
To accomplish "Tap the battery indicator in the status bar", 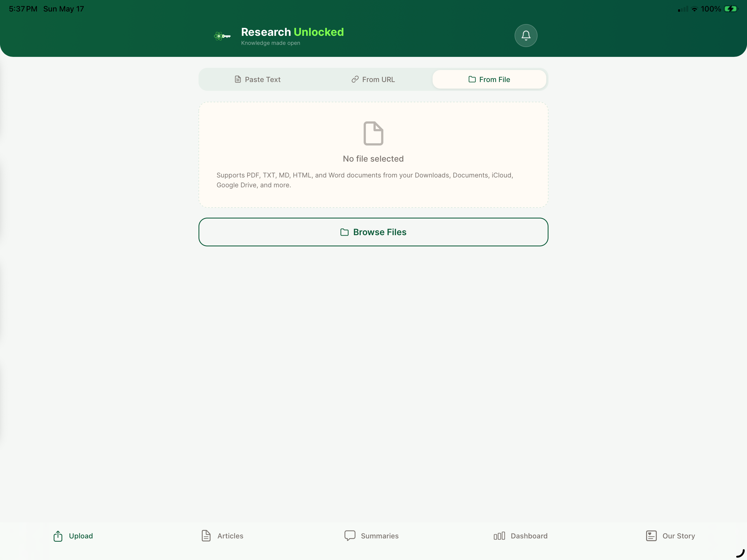I will coord(731,9).
